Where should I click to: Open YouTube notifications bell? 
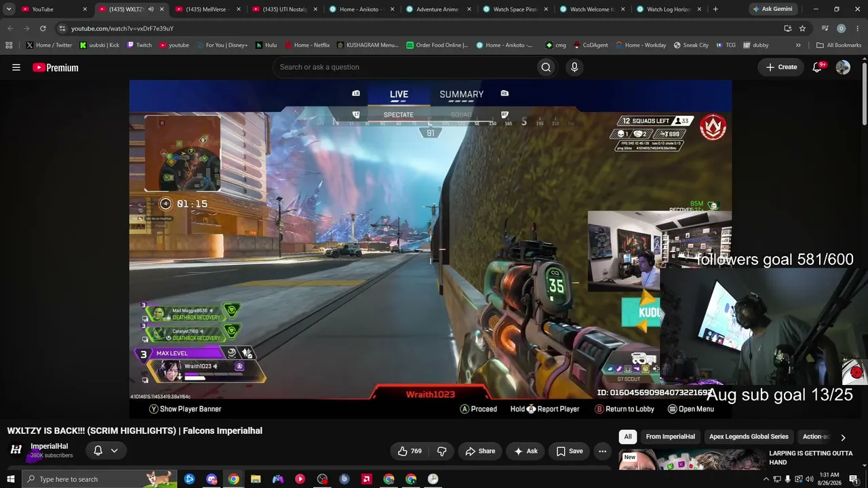[x=817, y=67]
